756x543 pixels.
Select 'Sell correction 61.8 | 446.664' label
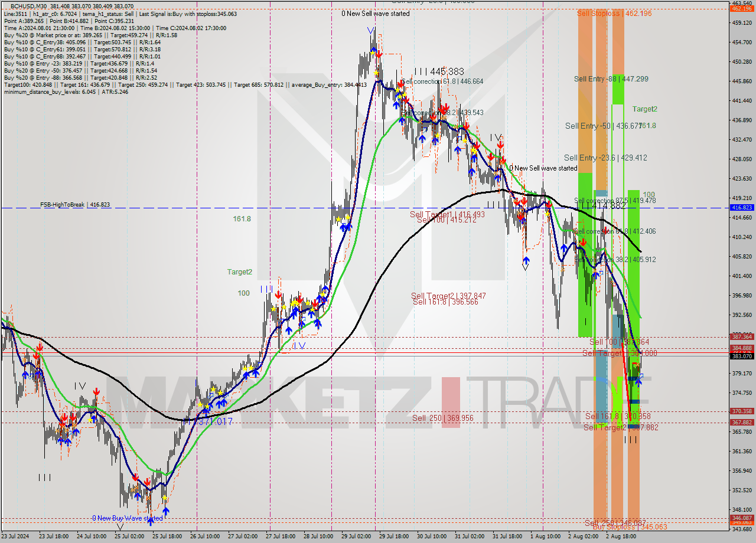pyautogui.click(x=442, y=81)
